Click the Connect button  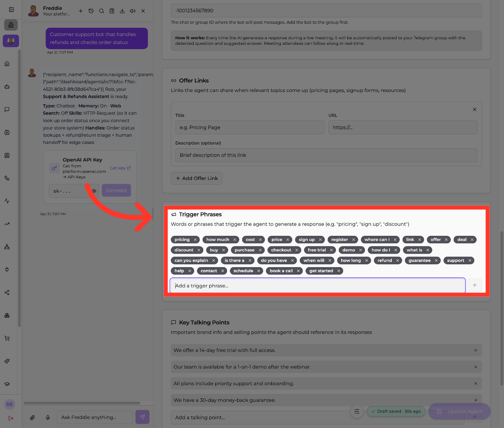tap(116, 191)
